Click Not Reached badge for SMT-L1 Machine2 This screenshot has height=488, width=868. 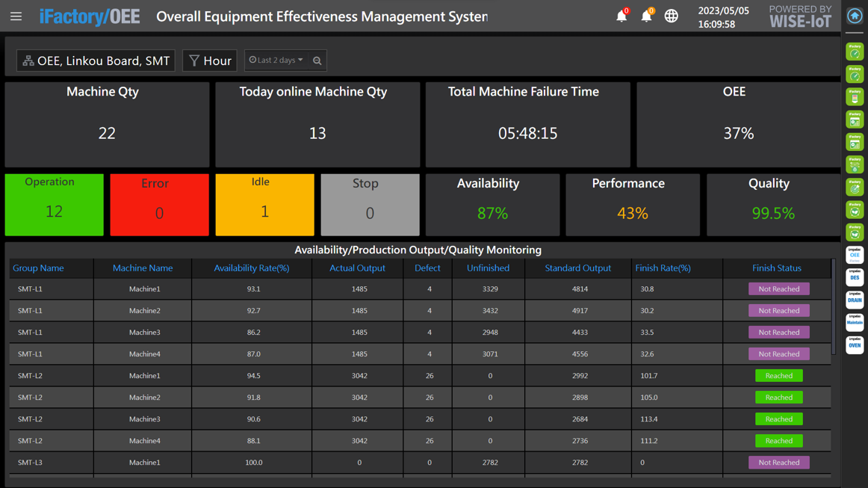[x=779, y=310]
